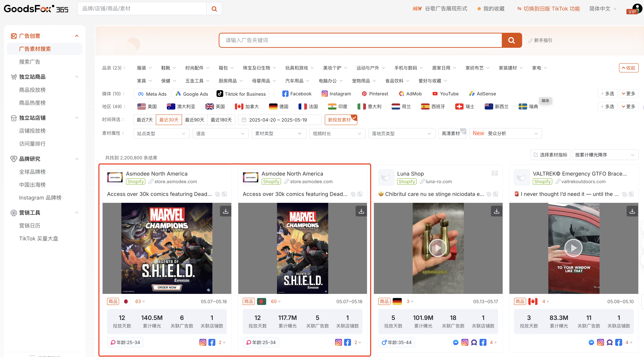Download the second Marvel Champions creative

tap(361, 211)
